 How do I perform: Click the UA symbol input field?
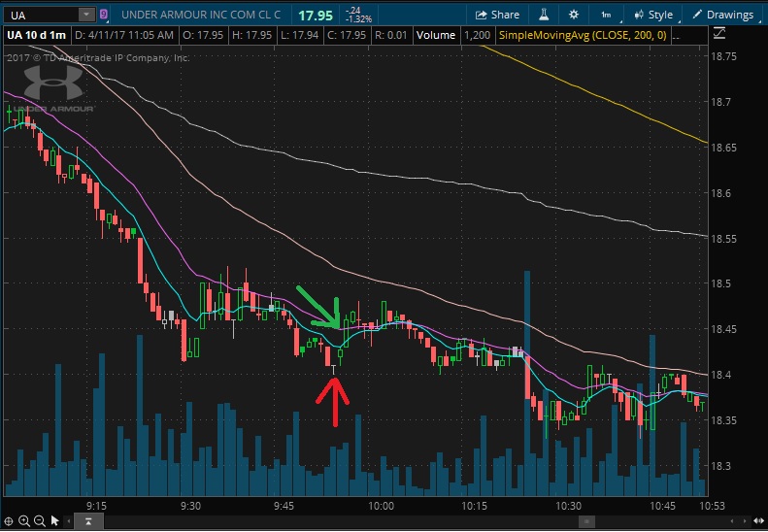click(x=42, y=15)
